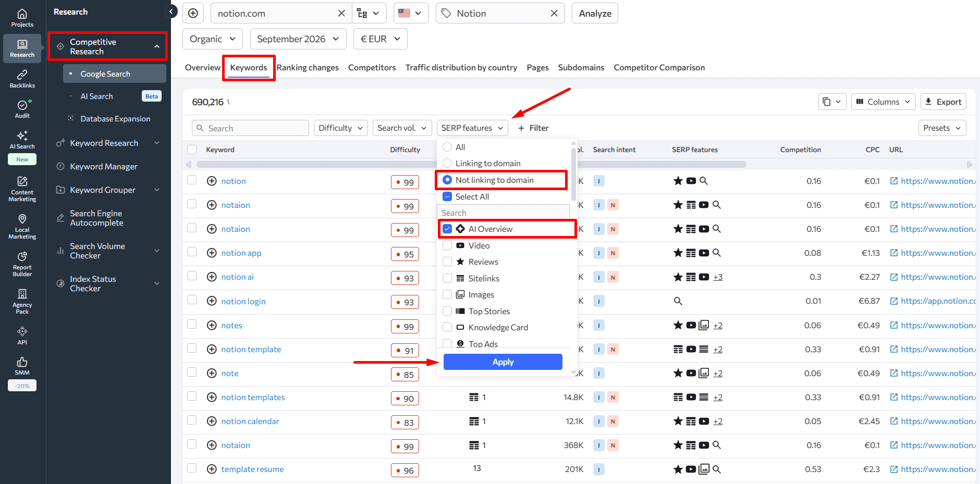
Task: Open Content Marketing in the sidebar
Action: click(x=22, y=189)
